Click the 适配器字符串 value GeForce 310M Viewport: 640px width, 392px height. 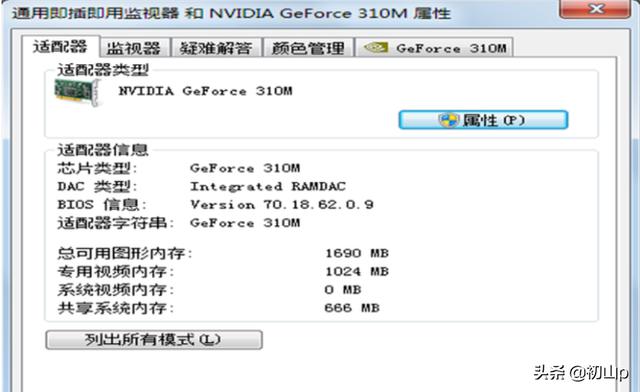pyautogui.click(x=245, y=223)
